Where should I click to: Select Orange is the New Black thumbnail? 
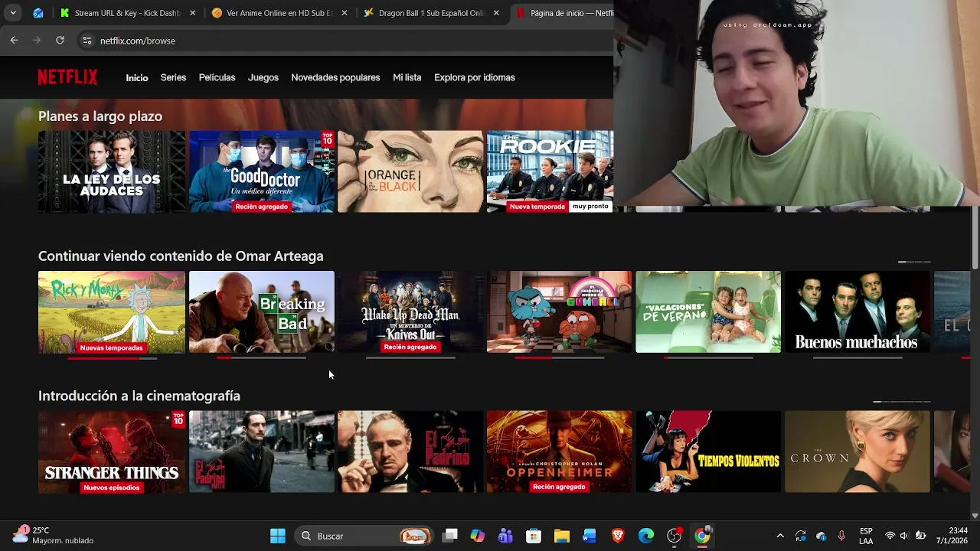click(410, 171)
